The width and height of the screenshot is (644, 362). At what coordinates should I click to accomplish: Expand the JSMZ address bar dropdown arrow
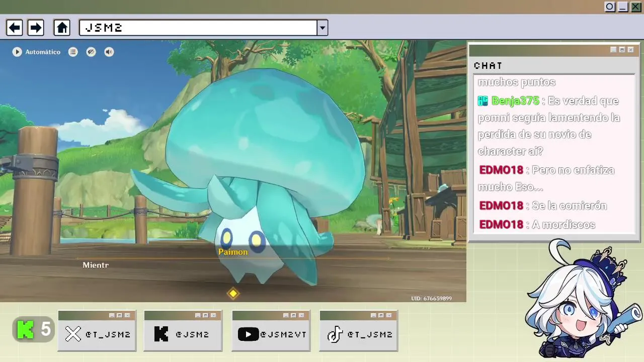coord(323,28)
